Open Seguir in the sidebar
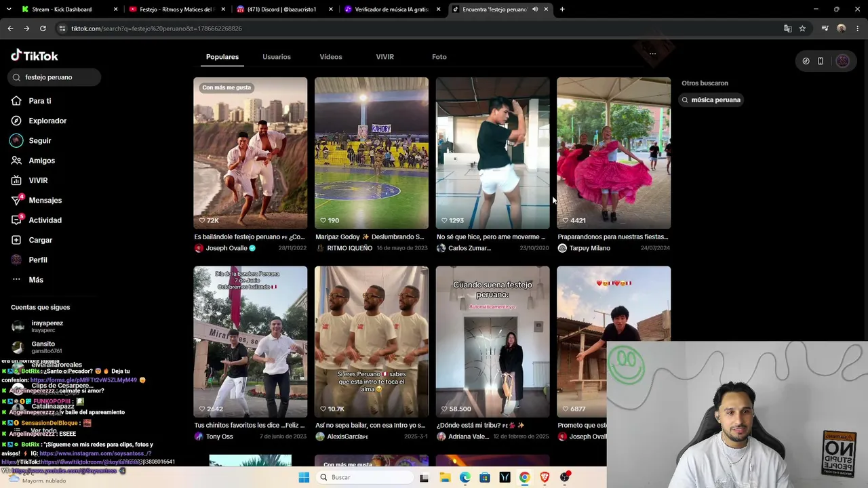 click(40, 140)
